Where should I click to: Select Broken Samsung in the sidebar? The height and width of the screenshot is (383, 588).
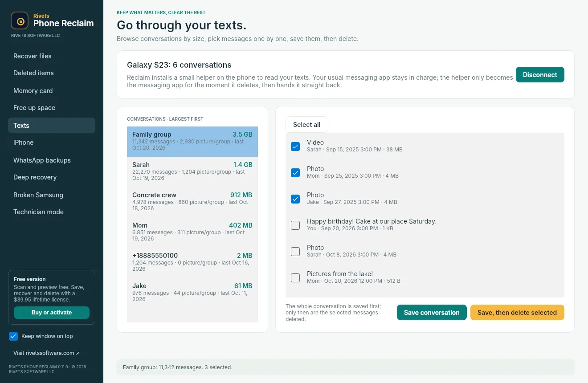[x=52, y=195]
